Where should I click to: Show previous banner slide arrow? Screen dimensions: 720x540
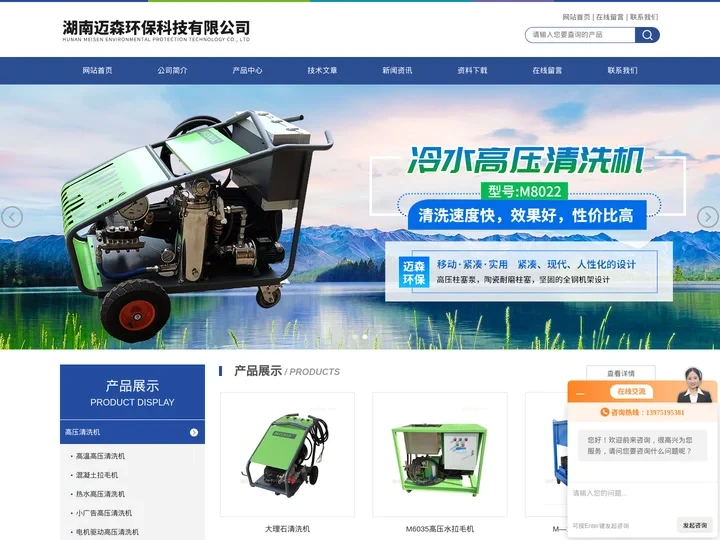point(12,217)
